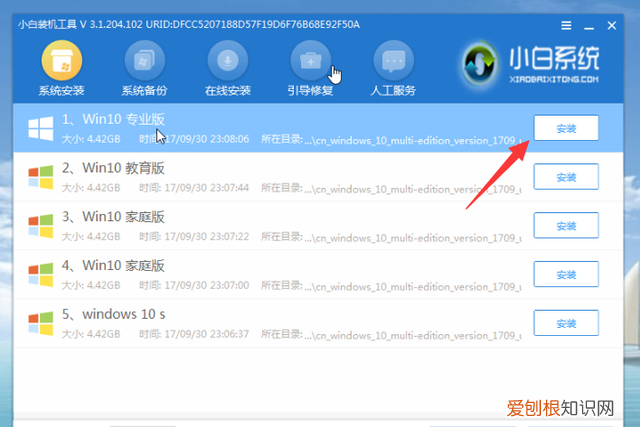Open the 系统备份 toolbar icon
This screenshot has width=640, height=427.
pos(144,60)
